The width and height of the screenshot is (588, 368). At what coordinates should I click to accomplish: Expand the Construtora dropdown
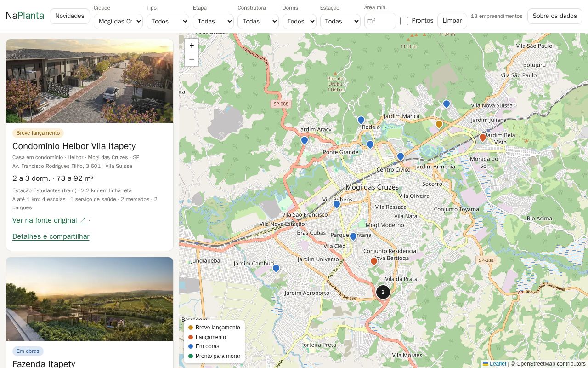258,21
